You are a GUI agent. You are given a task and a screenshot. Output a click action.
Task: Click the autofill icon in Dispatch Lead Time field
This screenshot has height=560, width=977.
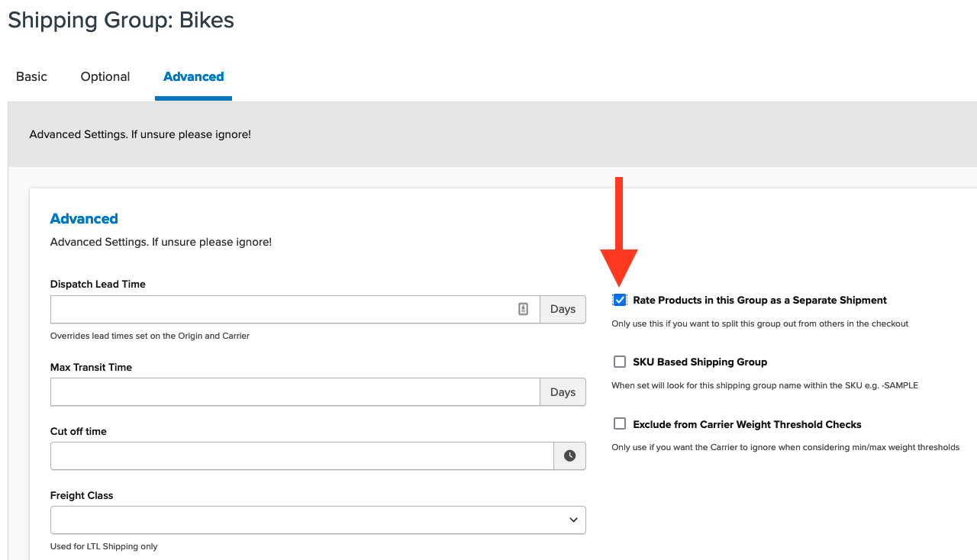tap(523, 309)
